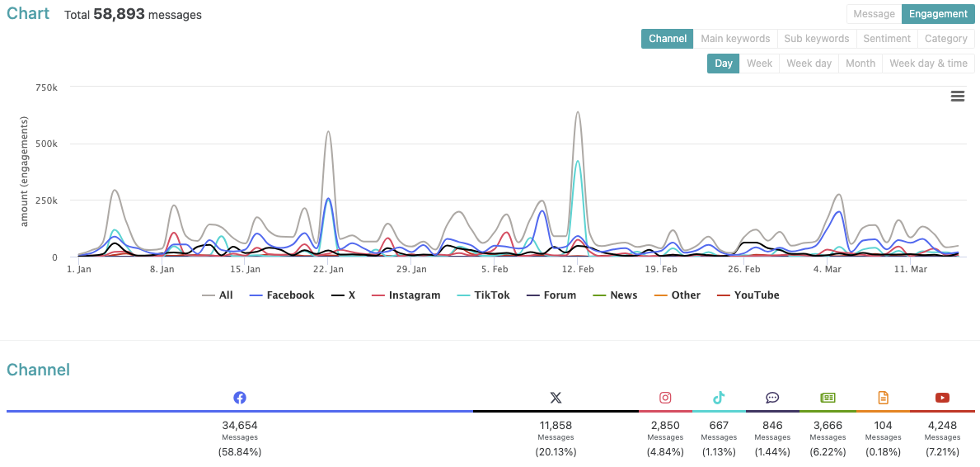
Task: Click the News channel icon
Action: point(828,398)
